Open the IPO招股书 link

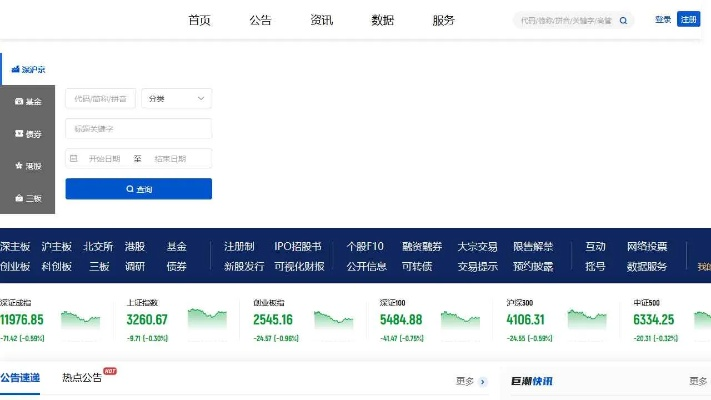(298, 247)
